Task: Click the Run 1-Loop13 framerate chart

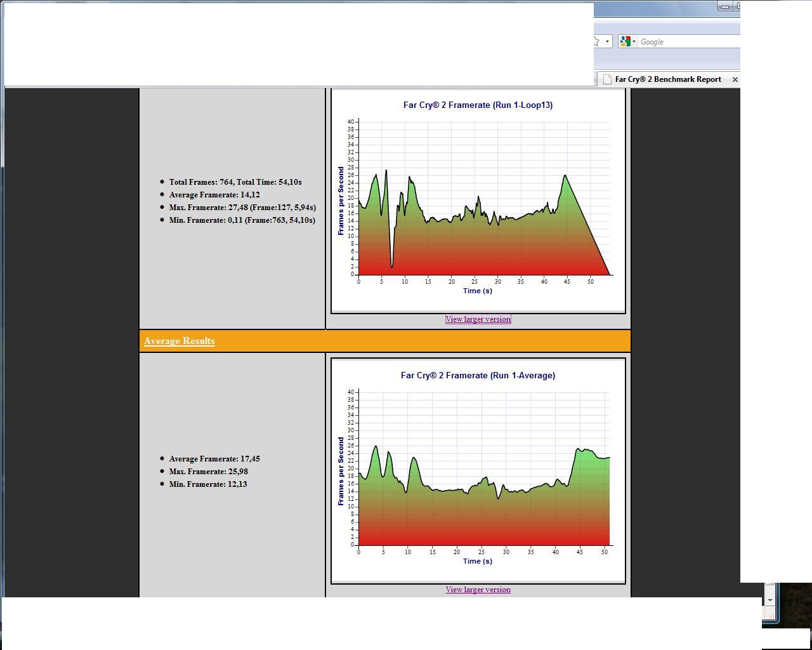Action: (478, 201)
